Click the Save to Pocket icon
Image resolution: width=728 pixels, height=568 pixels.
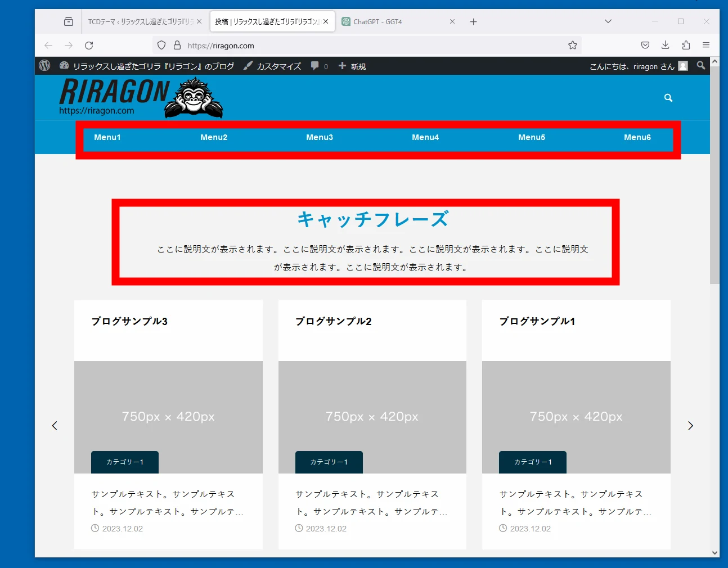[645, 46]
